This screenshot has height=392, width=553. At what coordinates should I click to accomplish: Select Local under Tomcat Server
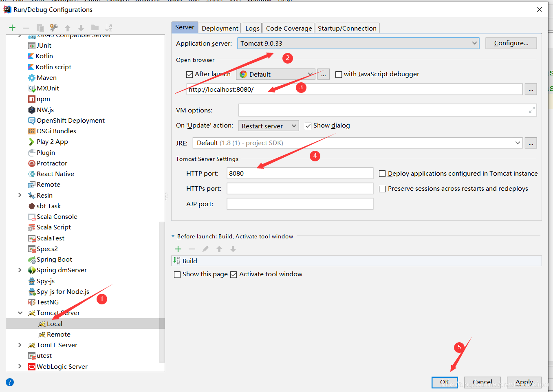point(85,324)
